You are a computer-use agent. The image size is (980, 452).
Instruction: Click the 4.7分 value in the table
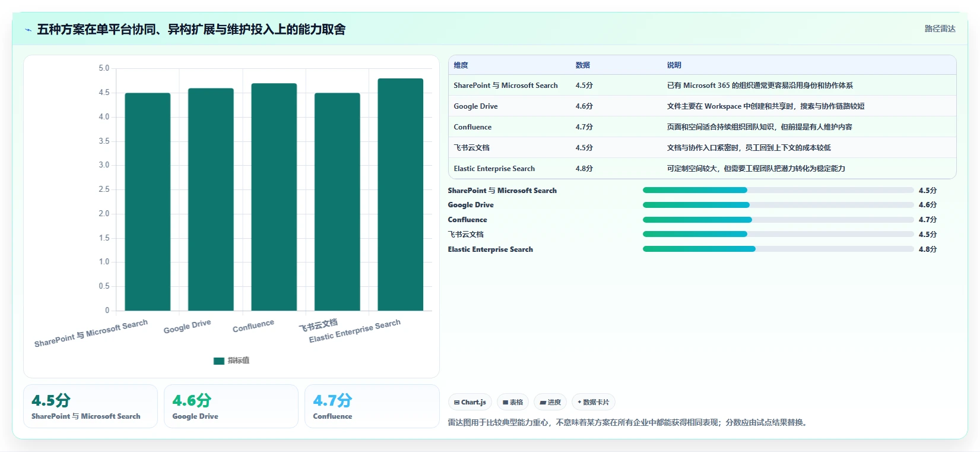click(x=584, y=127)
